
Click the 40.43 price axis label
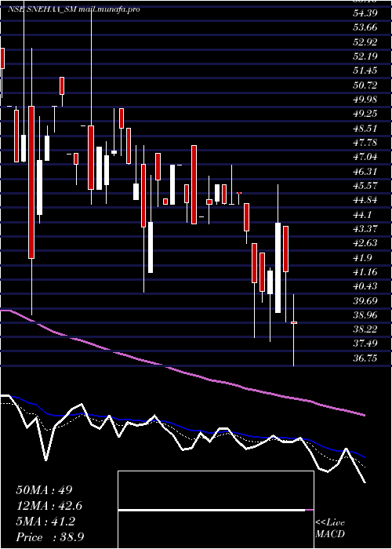pyautogui.click(x=364, y=286)
